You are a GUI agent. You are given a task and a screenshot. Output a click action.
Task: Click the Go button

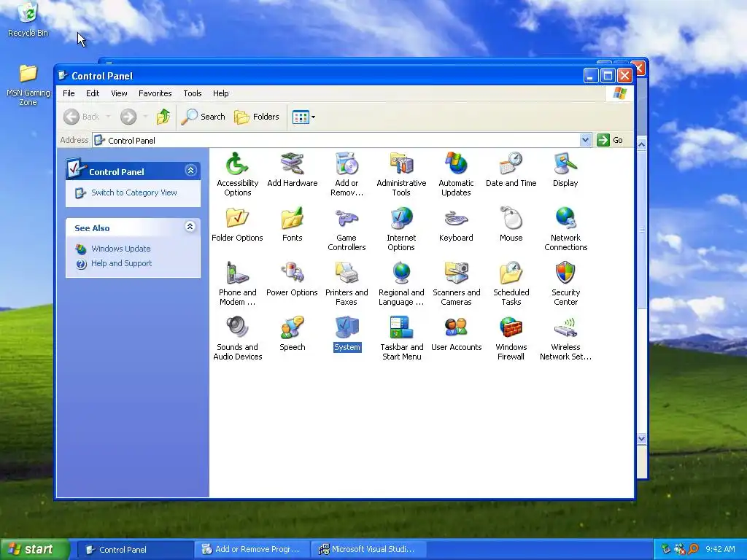point(611,140)
